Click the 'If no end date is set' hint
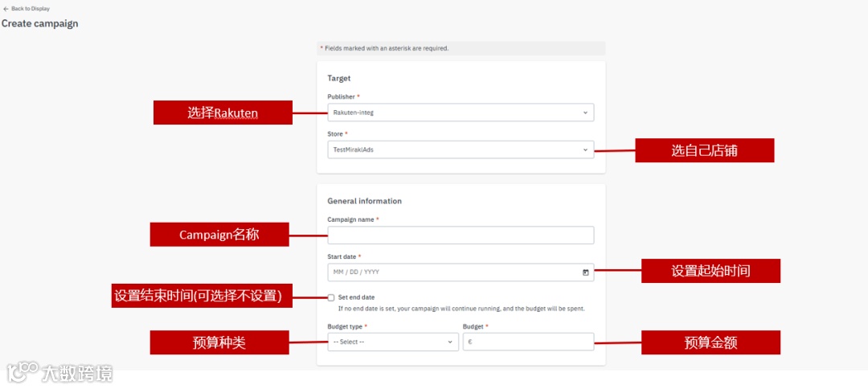The height and width of the screenshot is (389, 868). 461,308
